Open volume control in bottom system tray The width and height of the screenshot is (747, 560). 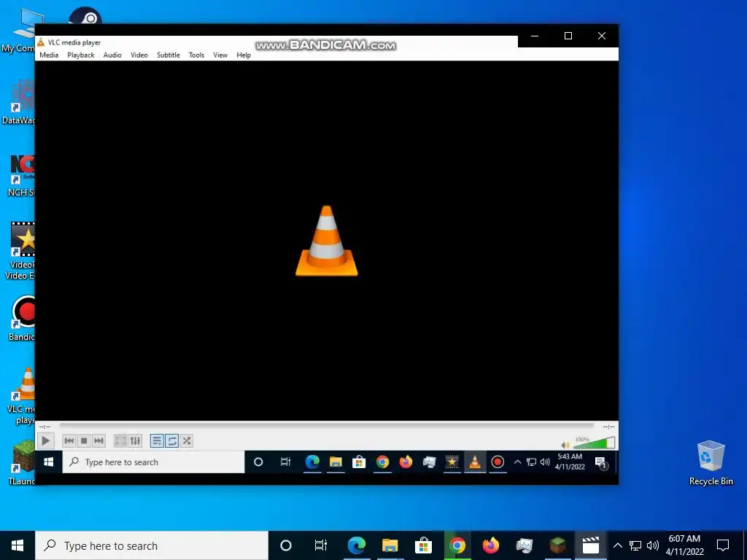pos(653,545)
